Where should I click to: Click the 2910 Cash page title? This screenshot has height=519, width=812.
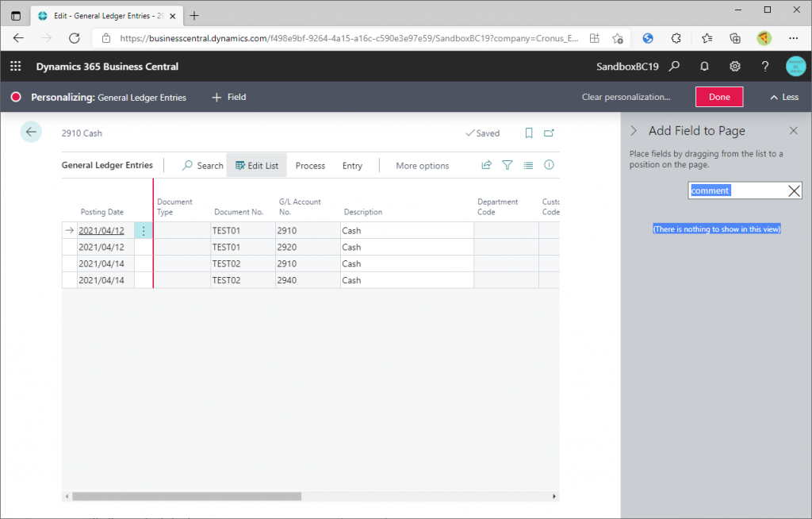click(82, 133)
